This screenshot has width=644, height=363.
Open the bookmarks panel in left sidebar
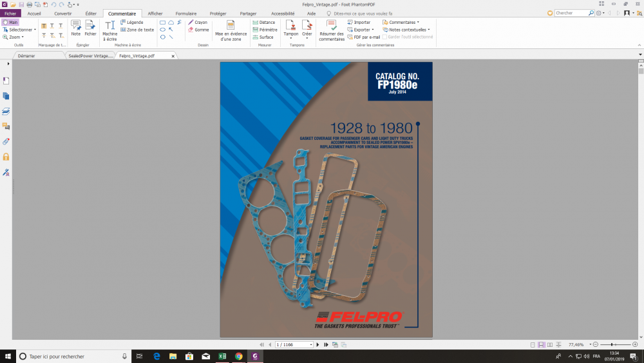tap(6, 81)
